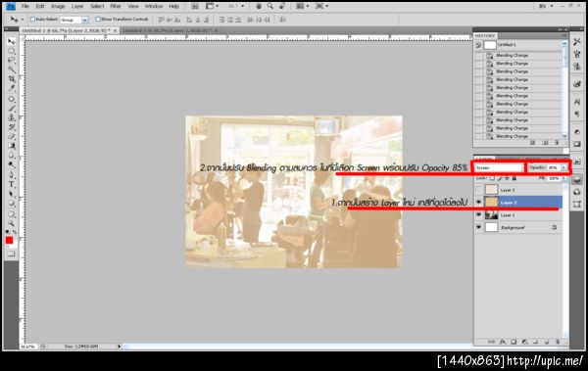588x371 pixels.
Task: Click add layer mask button
Action: 514,342
